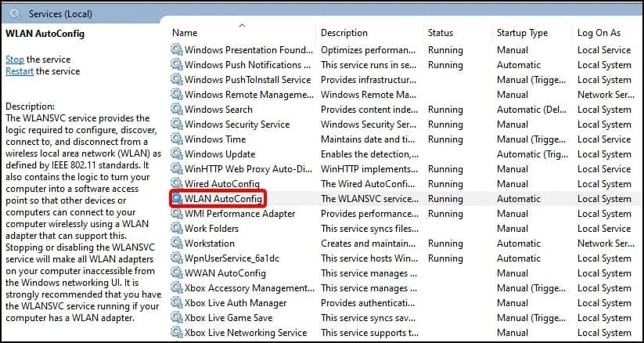The image size is (644, 343).
Task: Click Running status of WLAN AutoConfig
Action: point(445,199)
